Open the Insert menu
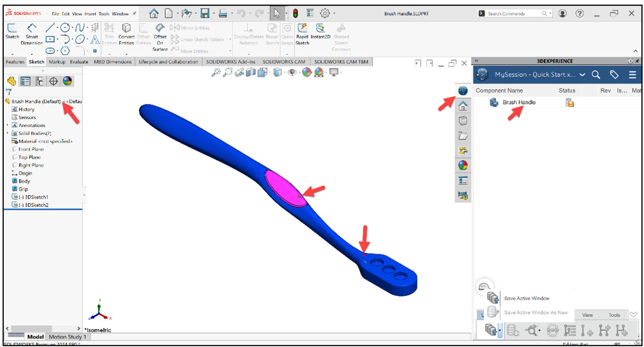 90,14
